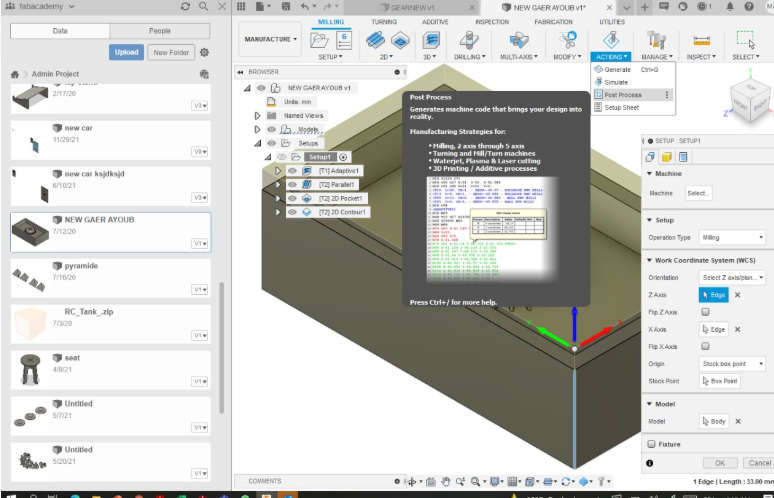The height and width of the screenshot is (498, 774).
Task: Open version dropdown for NEW GAER AYOUB
Action: (x=199, y=244)
